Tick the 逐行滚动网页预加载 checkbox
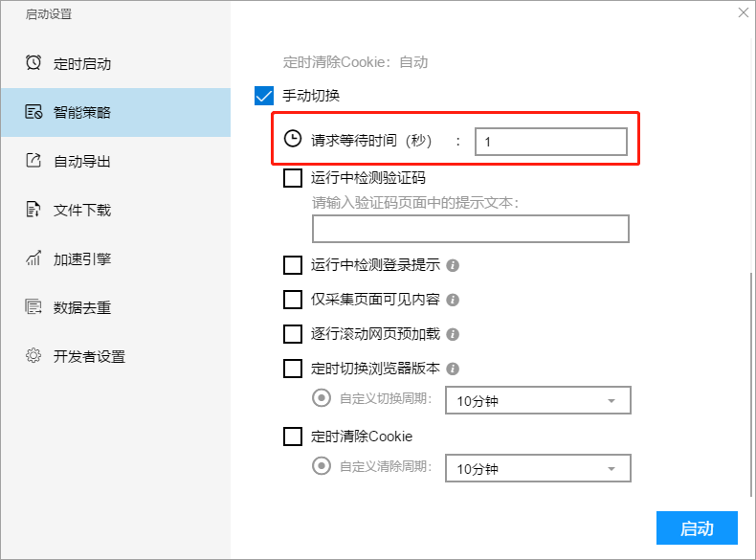756x560 pixels. 293,334
